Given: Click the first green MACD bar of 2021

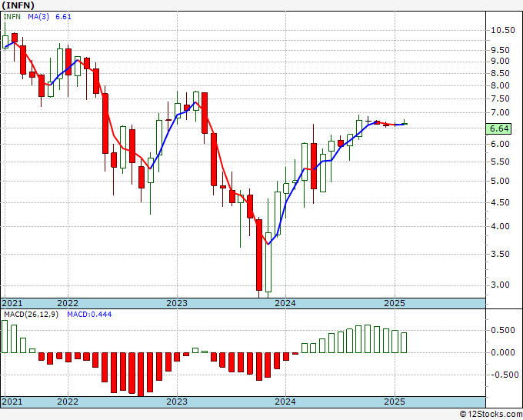Looking at the screenshot, I should click(x=5, y=337).
